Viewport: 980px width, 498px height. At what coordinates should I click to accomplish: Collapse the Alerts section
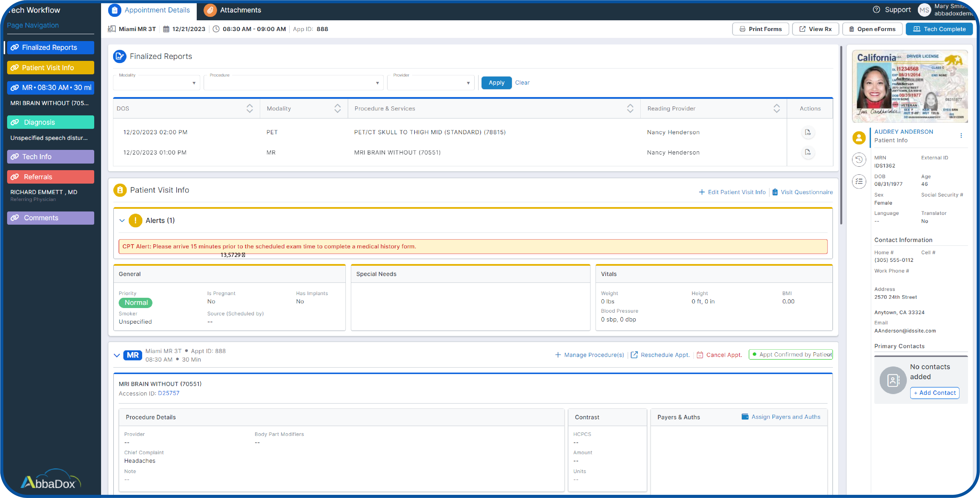122,221
